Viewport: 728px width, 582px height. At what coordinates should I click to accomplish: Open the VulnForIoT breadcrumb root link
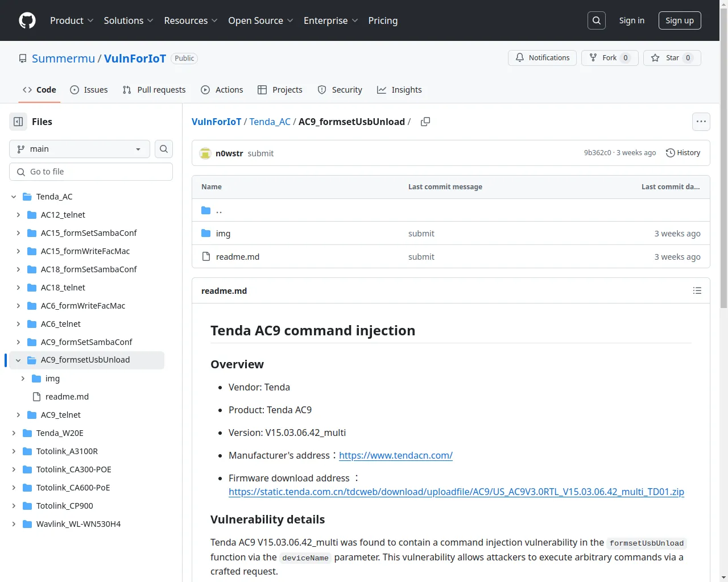coord(216,122)
